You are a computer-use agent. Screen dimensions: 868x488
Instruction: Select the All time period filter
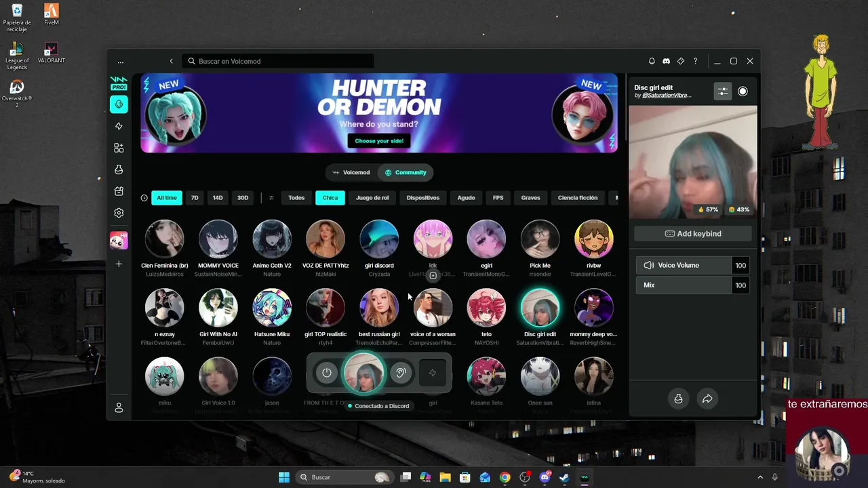point(167,198)
